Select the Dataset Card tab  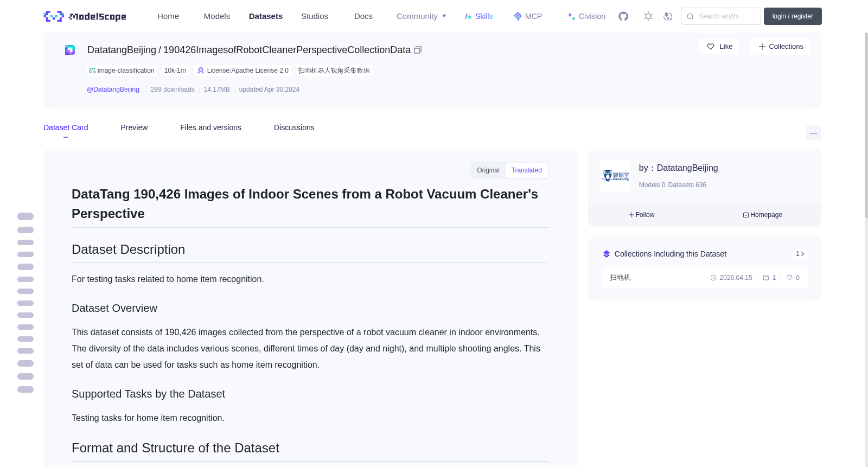pyautogui.click(x=66, y=127)
